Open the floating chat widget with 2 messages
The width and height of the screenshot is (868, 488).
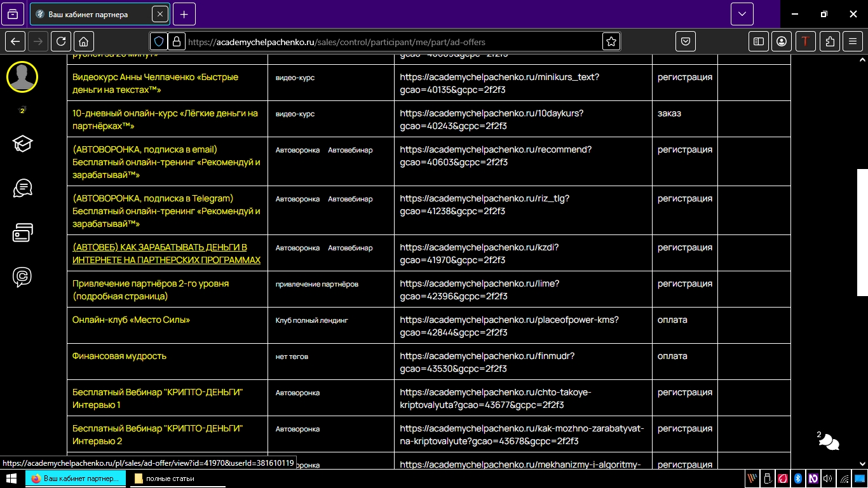point(829,442)
